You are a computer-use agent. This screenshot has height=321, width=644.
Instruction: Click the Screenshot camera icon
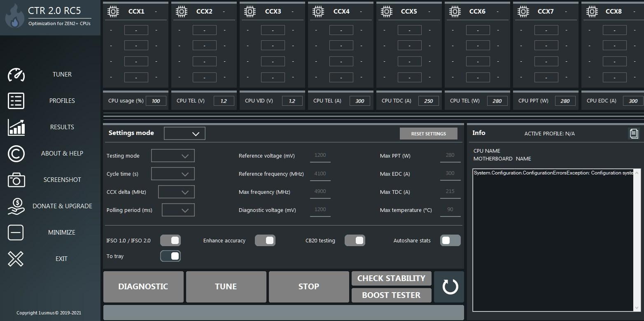15,180
